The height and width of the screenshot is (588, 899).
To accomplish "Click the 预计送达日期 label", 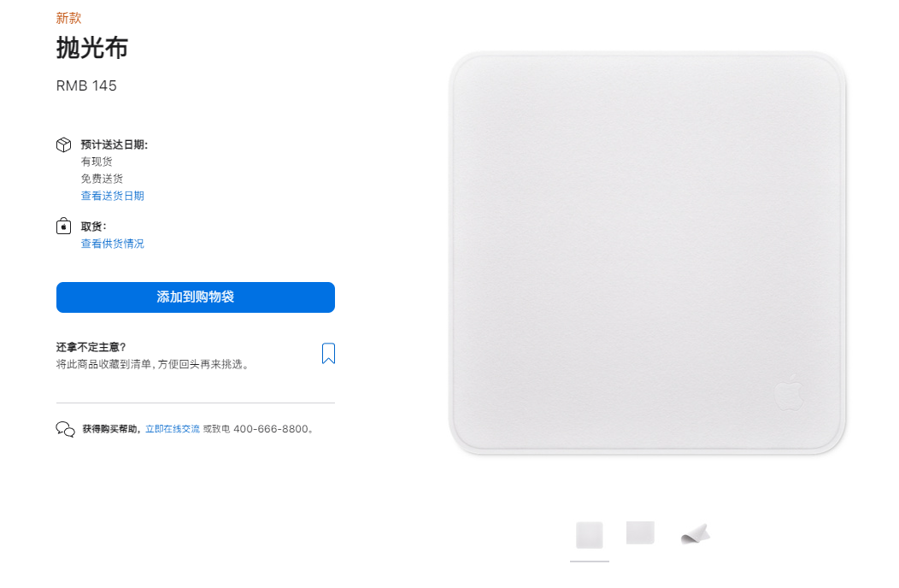I will point(115,144).
